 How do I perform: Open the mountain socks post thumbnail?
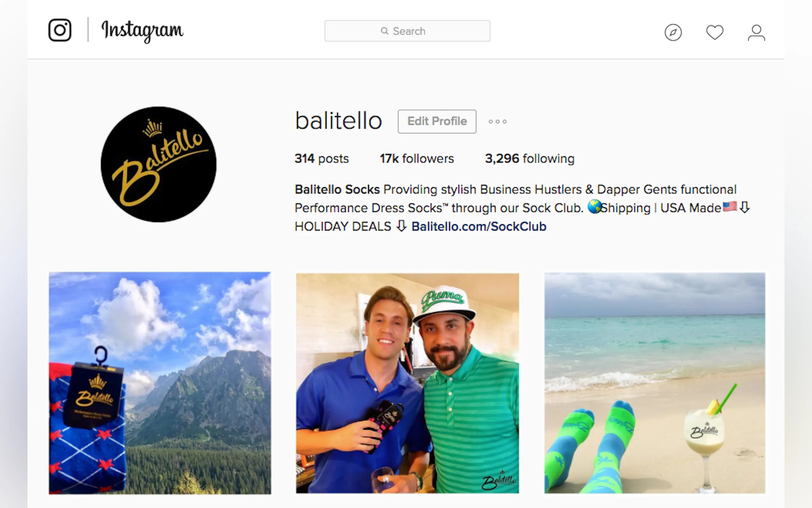pos(160,383)
